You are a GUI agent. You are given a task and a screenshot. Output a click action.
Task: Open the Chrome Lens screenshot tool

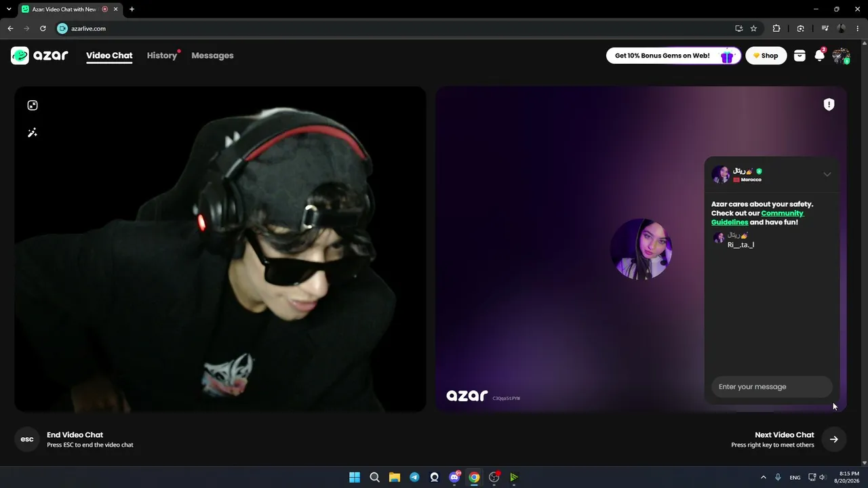801,28
